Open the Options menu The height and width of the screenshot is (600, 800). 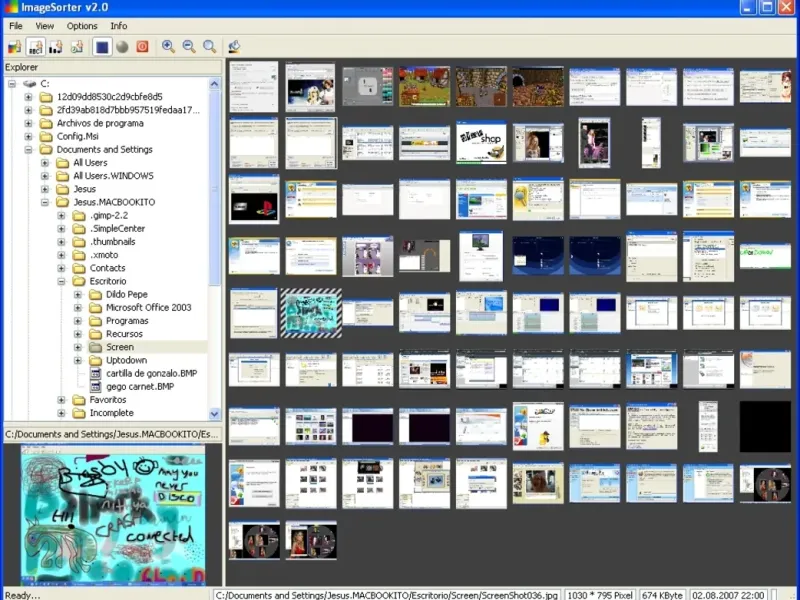(x=82, y=26)
